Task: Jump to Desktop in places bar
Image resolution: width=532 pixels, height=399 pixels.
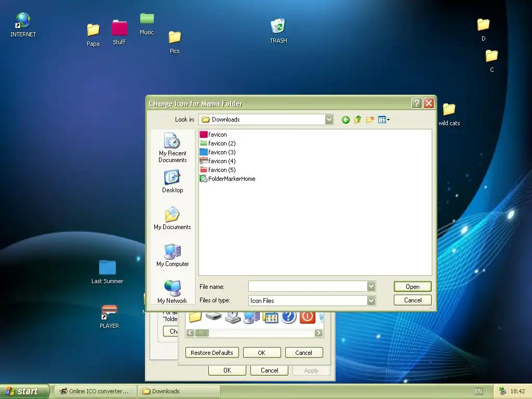Action: (172, 181)
